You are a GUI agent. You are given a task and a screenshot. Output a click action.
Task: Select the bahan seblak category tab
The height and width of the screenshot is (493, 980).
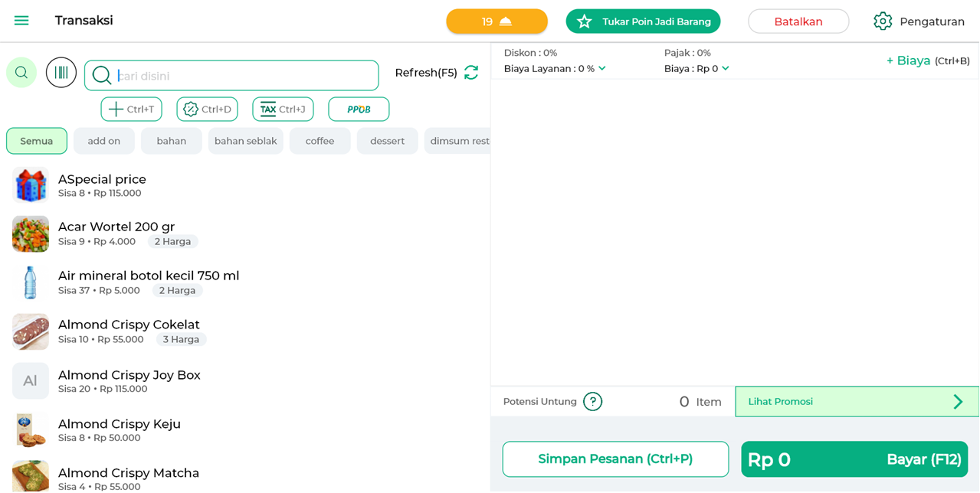click(245, 141)
